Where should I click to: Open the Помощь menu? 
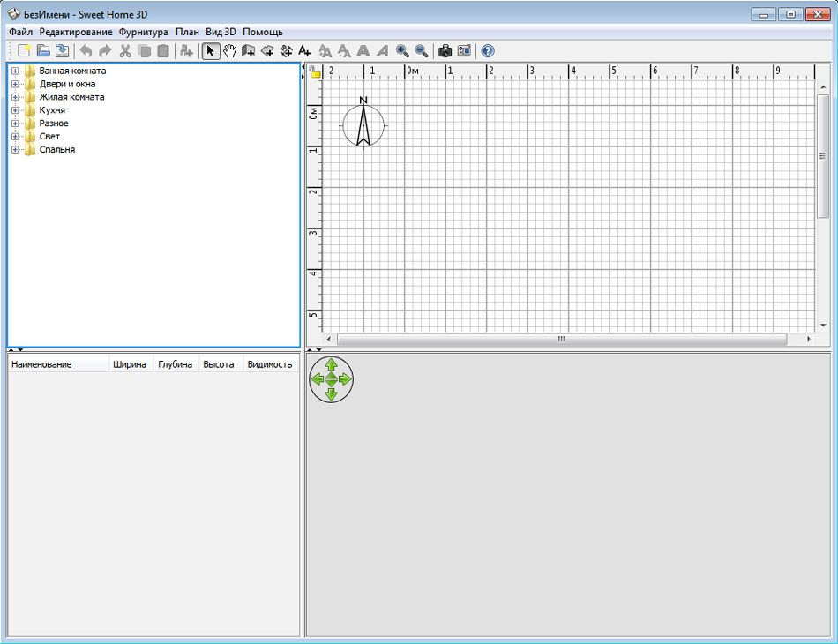(262, 32)
